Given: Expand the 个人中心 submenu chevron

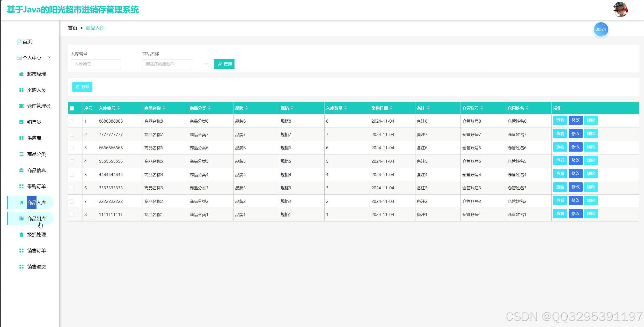Looking at the screenshot, I should [x=49, y=57].
